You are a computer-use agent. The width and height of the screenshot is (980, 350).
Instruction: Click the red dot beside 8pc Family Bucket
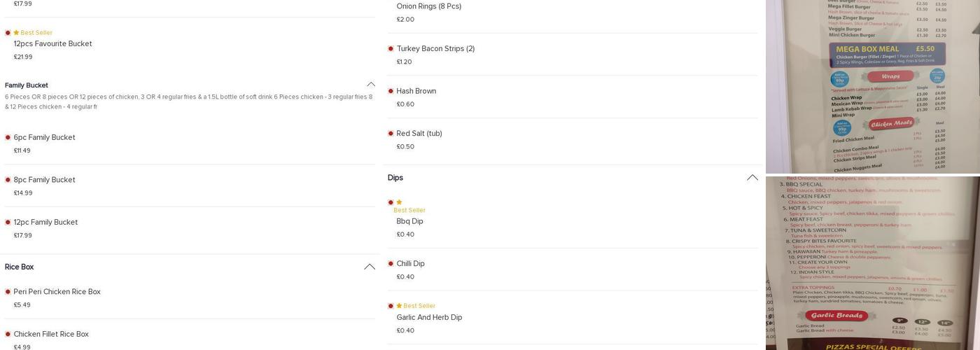8,180
